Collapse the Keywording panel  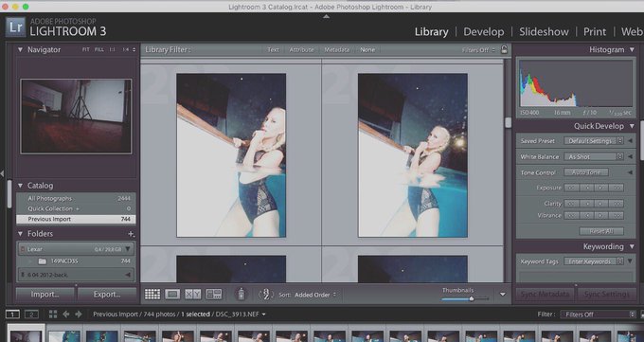tap(632, 246)
